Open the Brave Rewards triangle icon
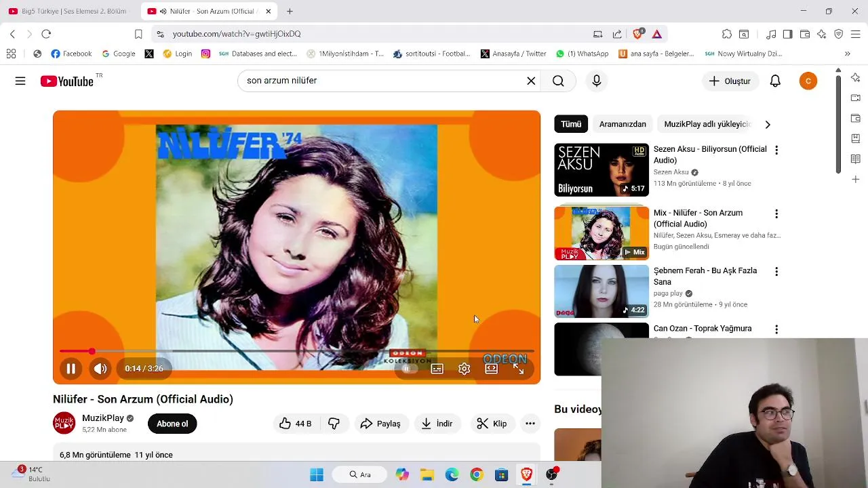868x488 pixels. click(x=657, y=34)
